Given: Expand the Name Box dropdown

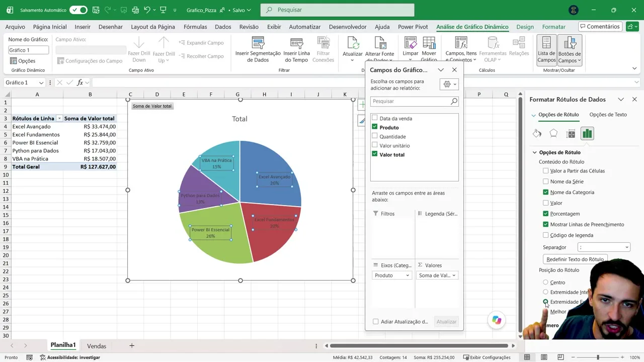Looking at the screenshot, I should point(41,82).
